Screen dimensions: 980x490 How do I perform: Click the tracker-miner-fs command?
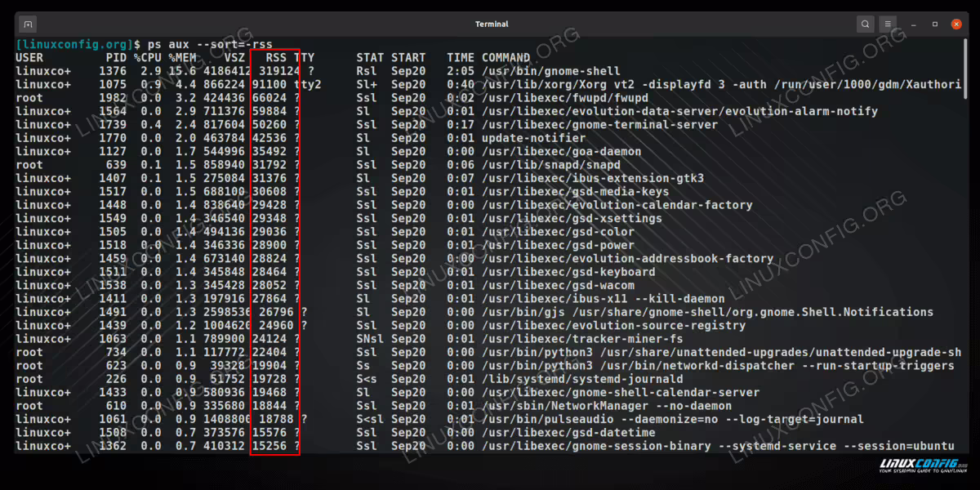(582, 338)
